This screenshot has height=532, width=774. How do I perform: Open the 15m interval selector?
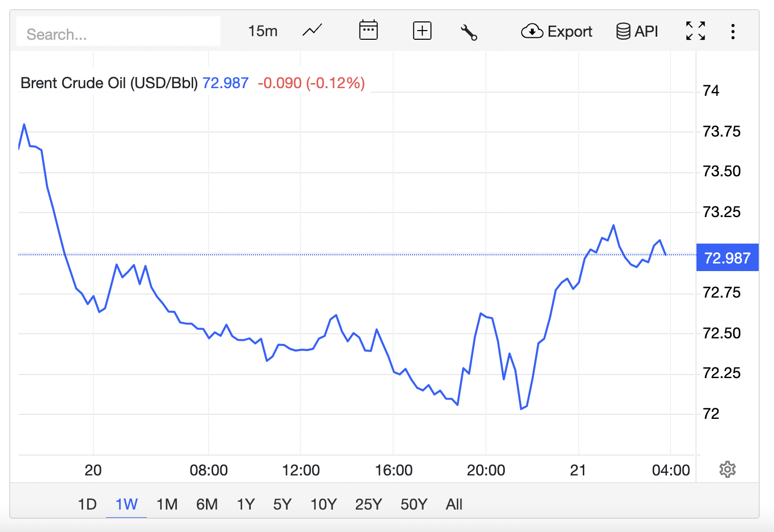[263, 31]
